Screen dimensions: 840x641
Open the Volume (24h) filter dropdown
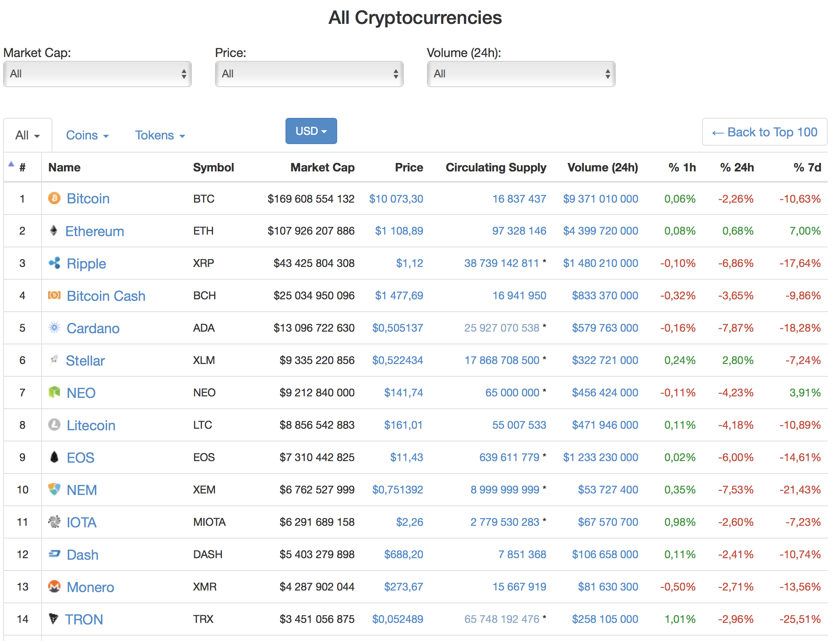pyautogui.click(x=521, y=74)
